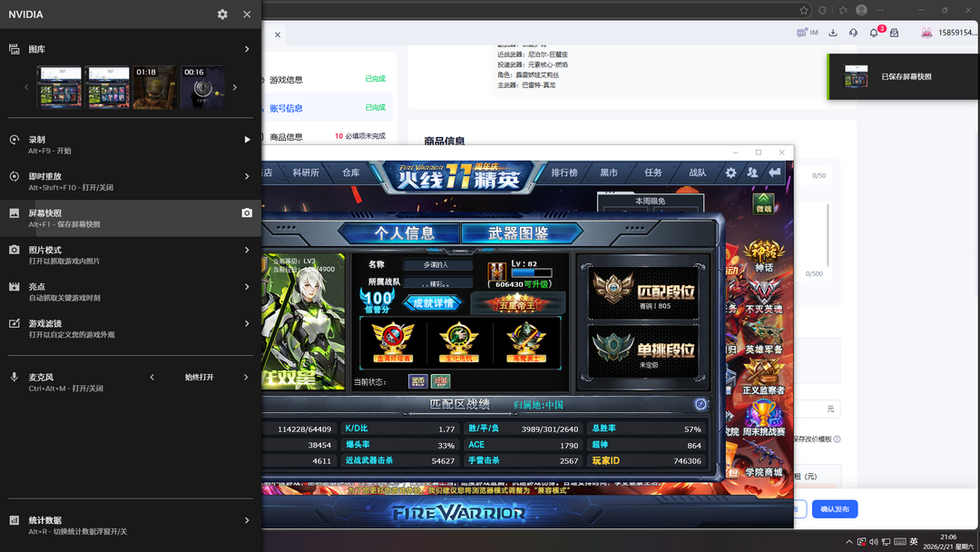Start recording with the 录制 play arrow
This screenshot has width=980, height=552.
tap(247, 140)
